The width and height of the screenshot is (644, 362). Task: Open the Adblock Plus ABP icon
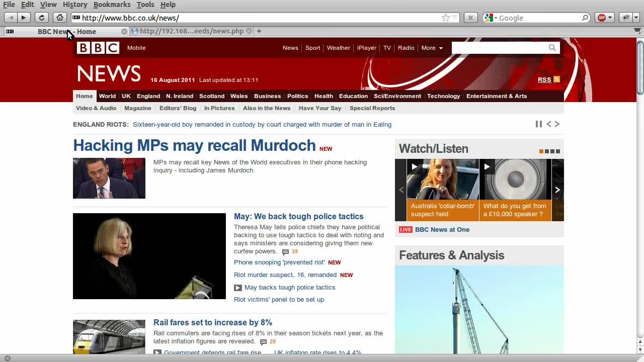pos(602,18)
